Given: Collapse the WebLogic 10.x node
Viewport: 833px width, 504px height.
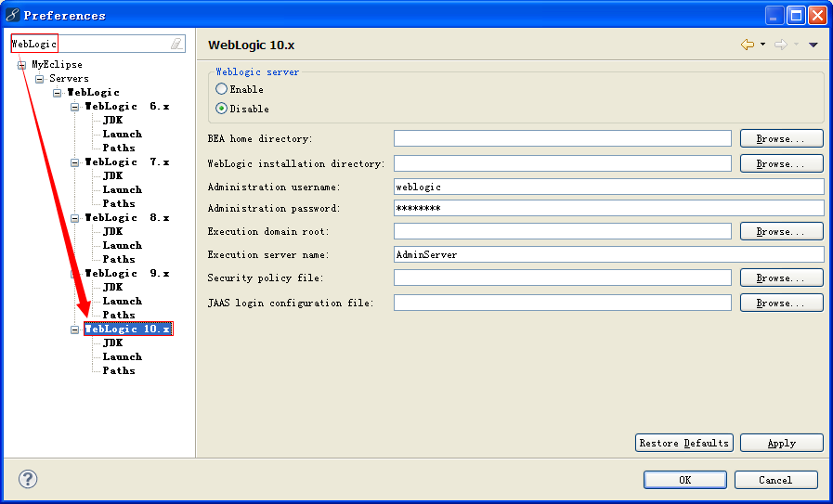Looking at the screenshot, I should click(x=75, y=330).
